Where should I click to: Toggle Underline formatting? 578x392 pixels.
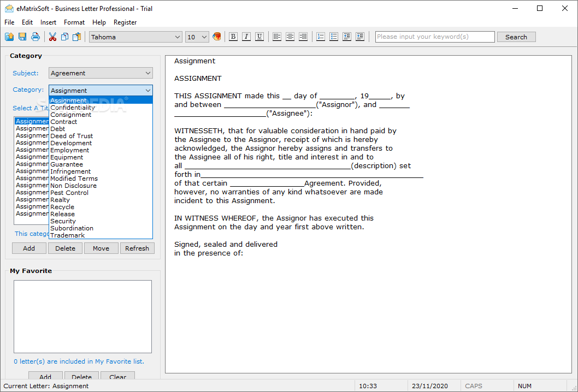click(259, 37)
